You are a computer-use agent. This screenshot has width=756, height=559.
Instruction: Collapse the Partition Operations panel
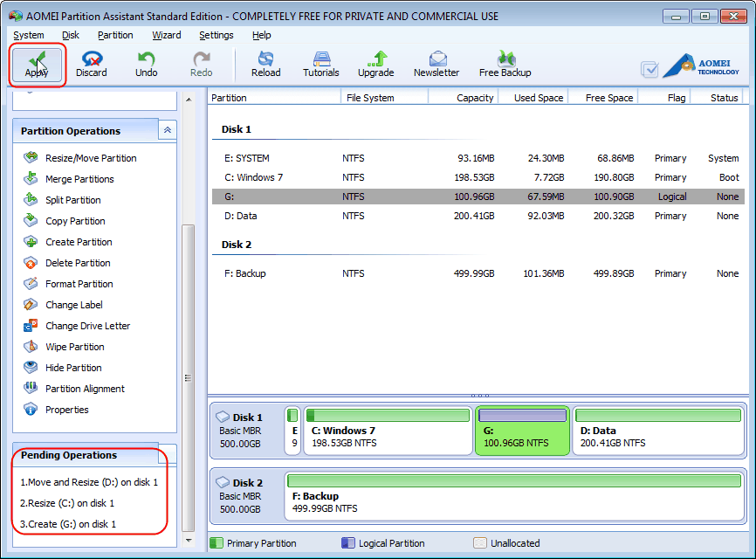pos(168,130)
